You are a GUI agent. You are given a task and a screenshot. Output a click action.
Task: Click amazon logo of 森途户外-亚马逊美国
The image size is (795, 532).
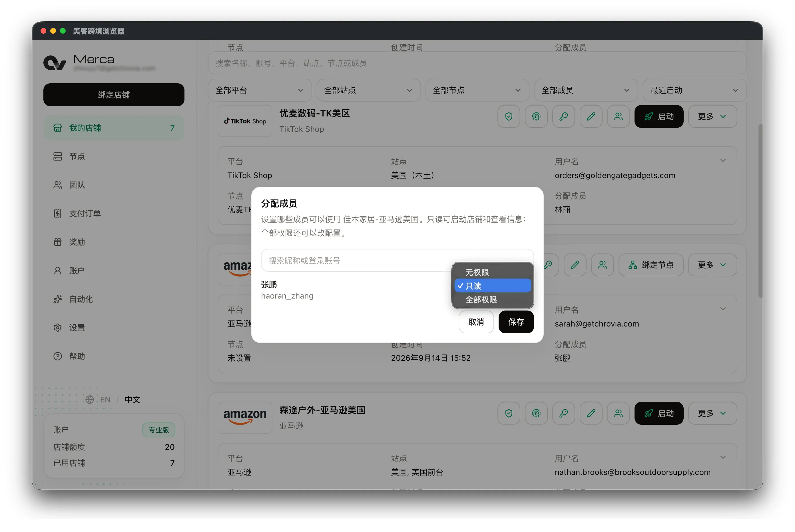coord(245,418)
